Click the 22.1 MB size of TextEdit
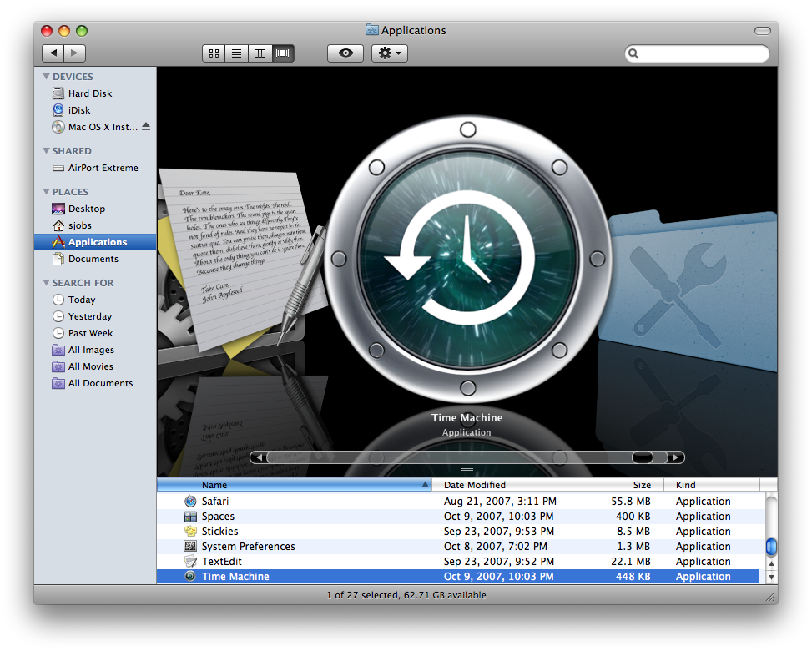This screenshot has height=651, width=812. click(631, 562)
